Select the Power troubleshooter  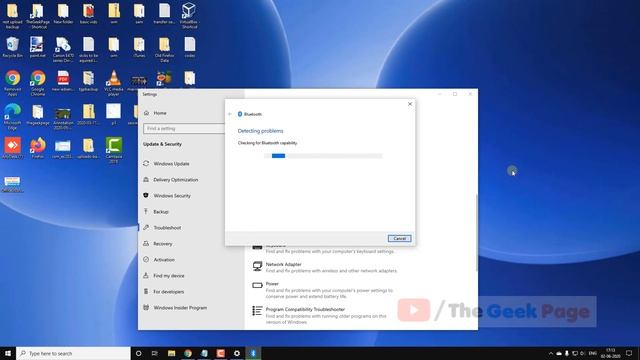[x=324, y=290]
